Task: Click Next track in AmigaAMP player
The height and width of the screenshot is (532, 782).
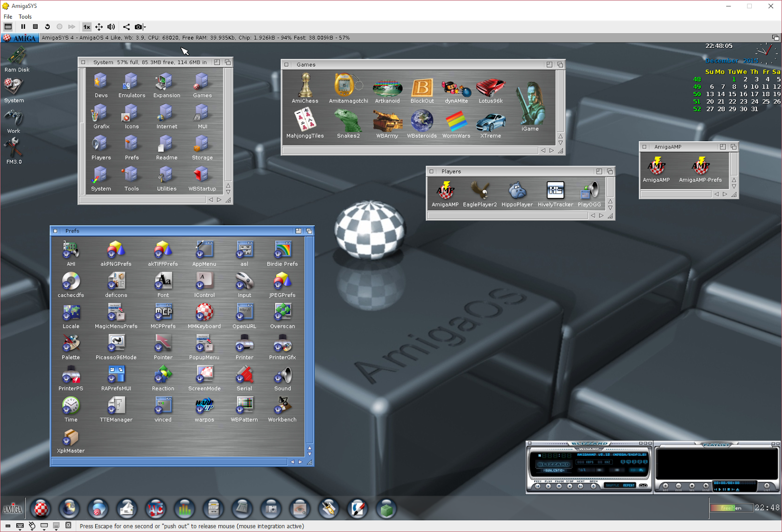Action: point(581,486)
